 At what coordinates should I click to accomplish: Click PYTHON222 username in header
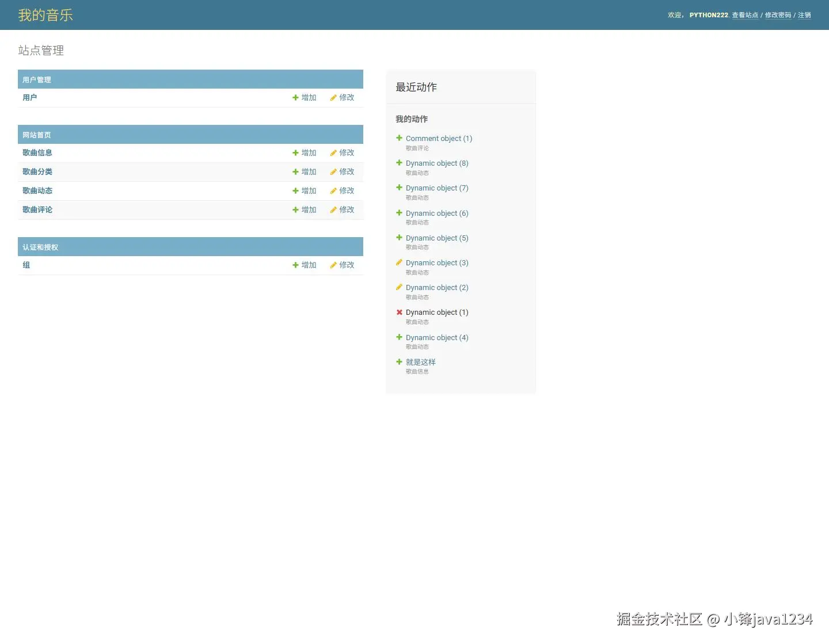(709, 15)
